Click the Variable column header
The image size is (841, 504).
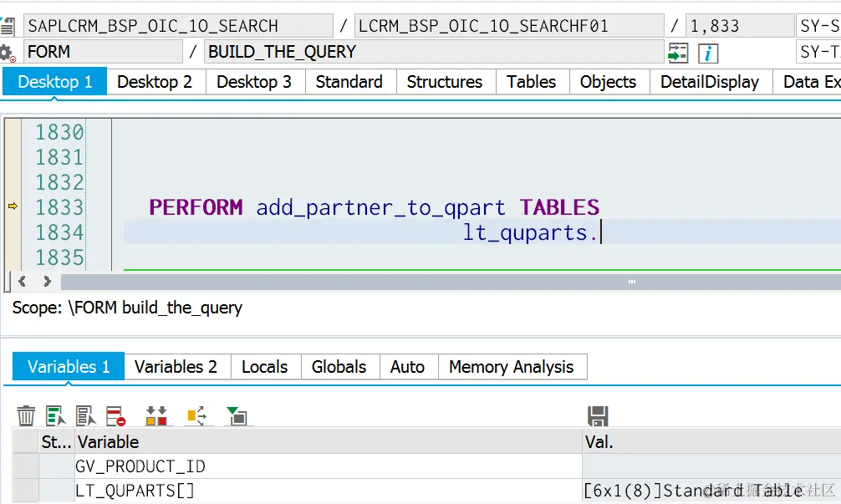tap(329, 442)
